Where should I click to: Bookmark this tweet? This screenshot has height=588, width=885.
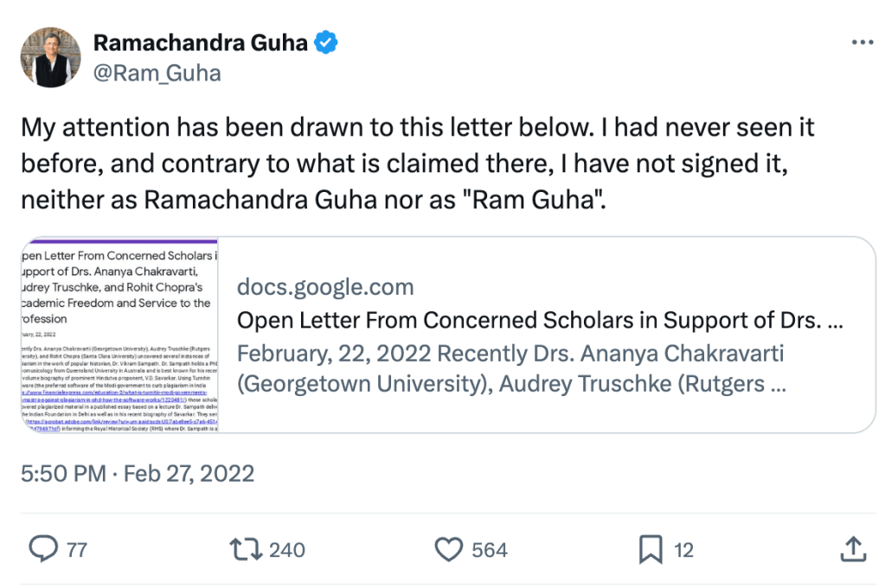click(651, 549)
